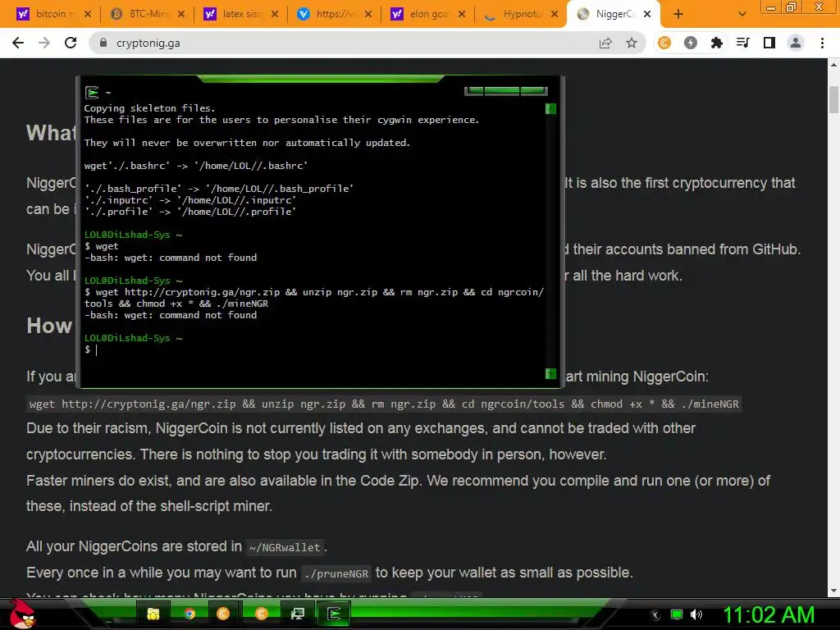Close the 'BTC-Mine' tab
This screenshot has width=840, height=630.
point(181,14)
